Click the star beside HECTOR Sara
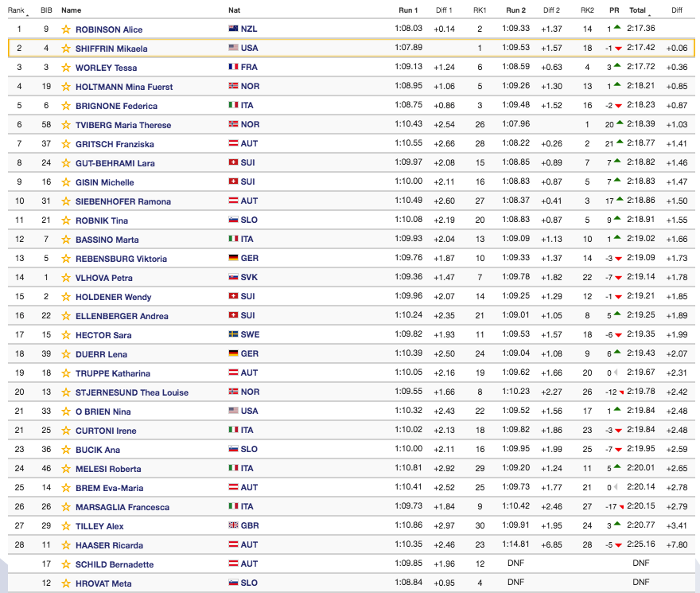This screenshot has height=593, width=700. (66, 335)
